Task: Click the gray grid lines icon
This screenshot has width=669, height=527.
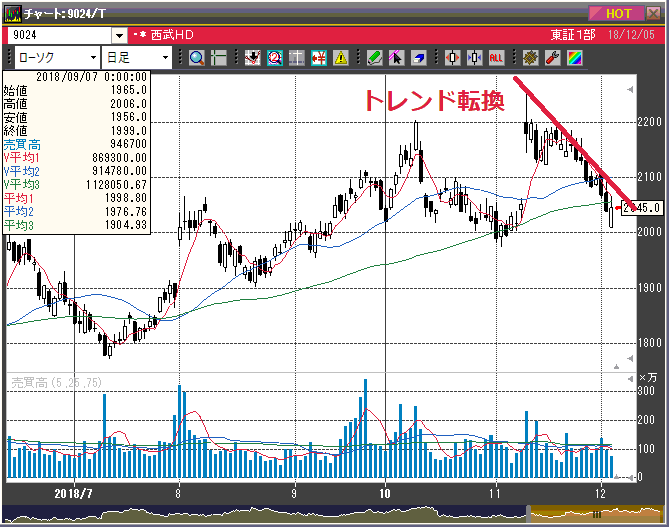Action: coord(297,58)
